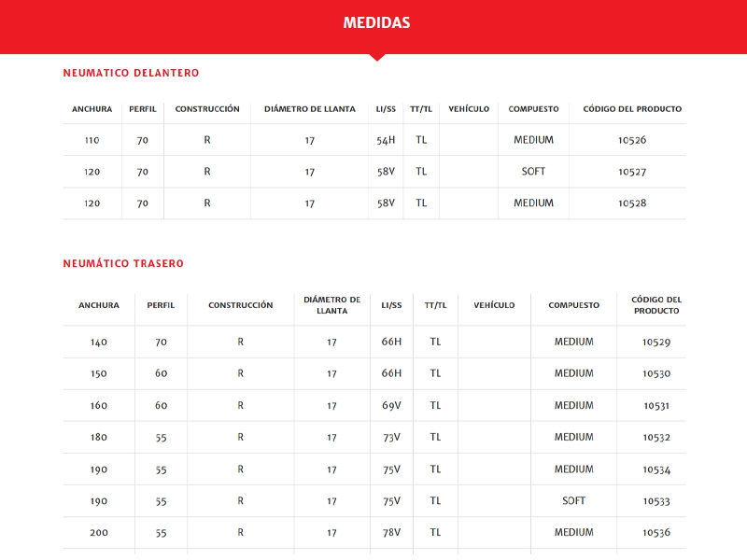
Task: Select the width 110 cell
Action: (x=92, y=140)
